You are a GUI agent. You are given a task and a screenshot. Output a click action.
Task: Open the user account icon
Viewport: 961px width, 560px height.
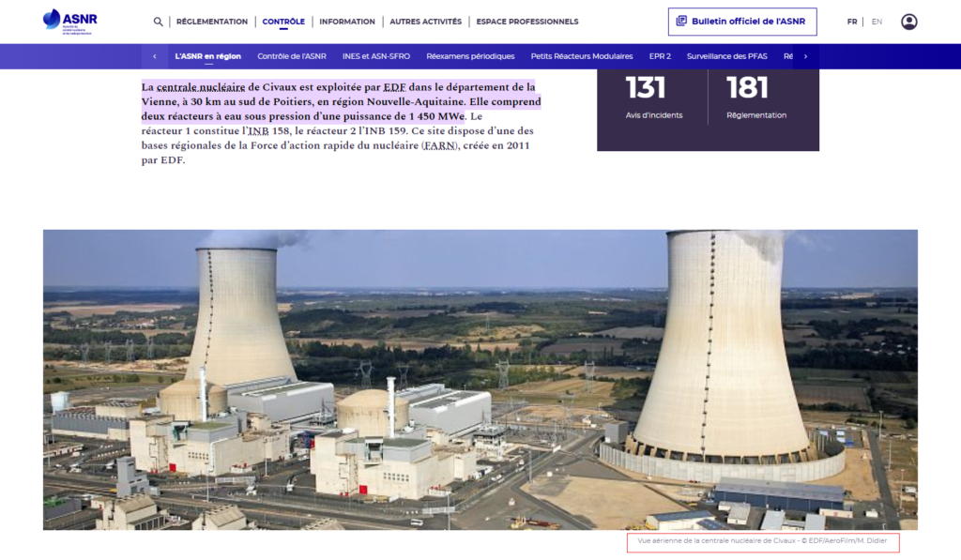click(908, 22)
